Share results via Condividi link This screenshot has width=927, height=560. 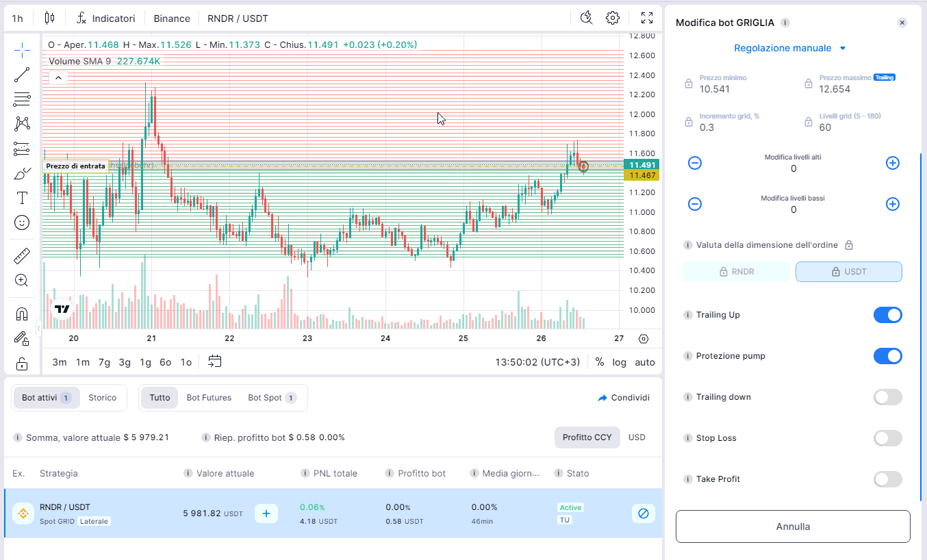(623, 398)
